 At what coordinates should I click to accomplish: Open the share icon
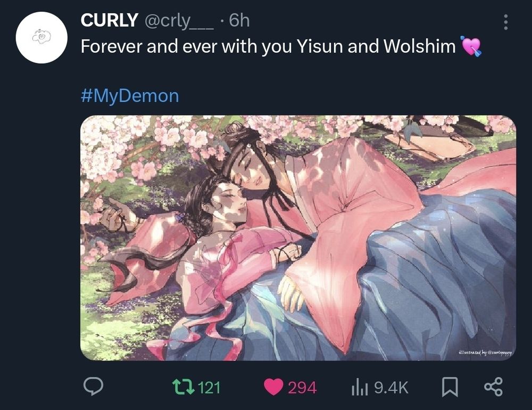[494, 387]
